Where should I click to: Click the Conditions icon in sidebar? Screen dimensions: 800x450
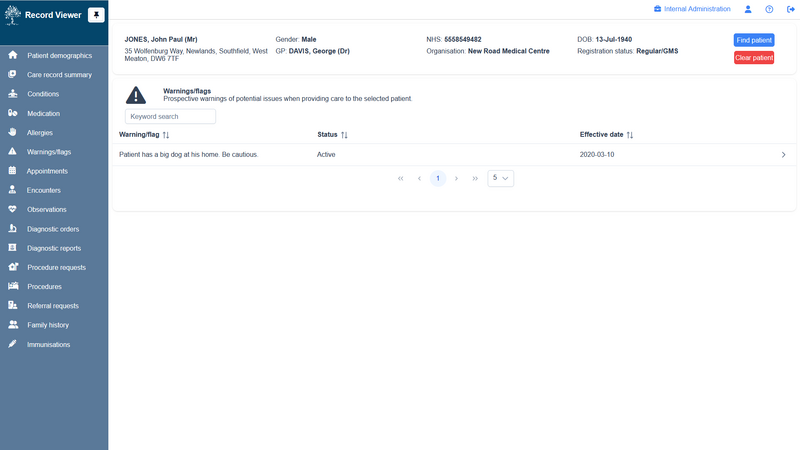pyautogui.click(x=13, y=94)
